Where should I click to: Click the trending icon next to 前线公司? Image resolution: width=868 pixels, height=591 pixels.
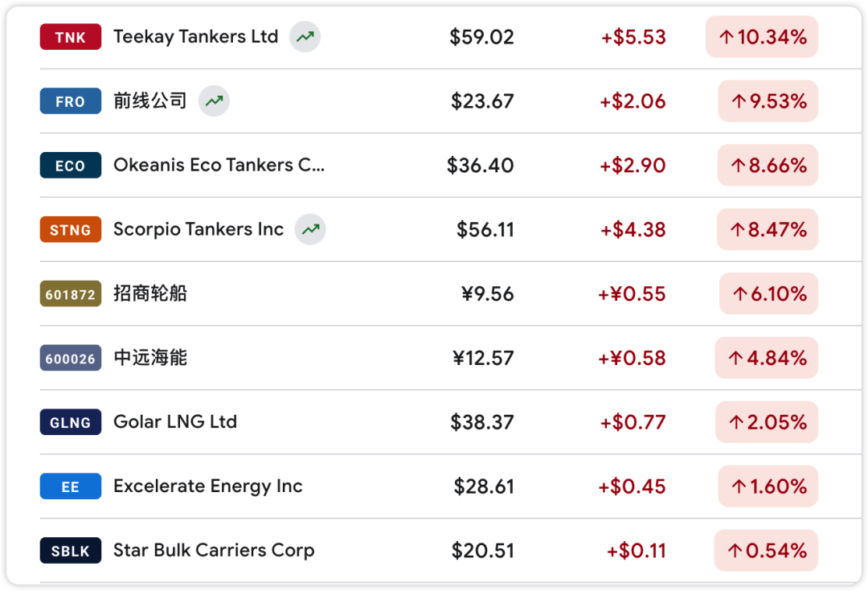click(214, 101)
